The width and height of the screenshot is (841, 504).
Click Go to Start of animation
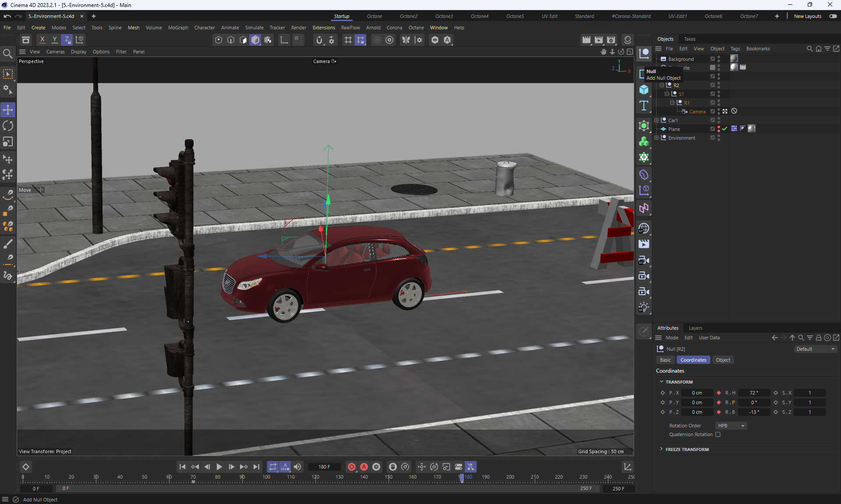(x=182, y=467)
